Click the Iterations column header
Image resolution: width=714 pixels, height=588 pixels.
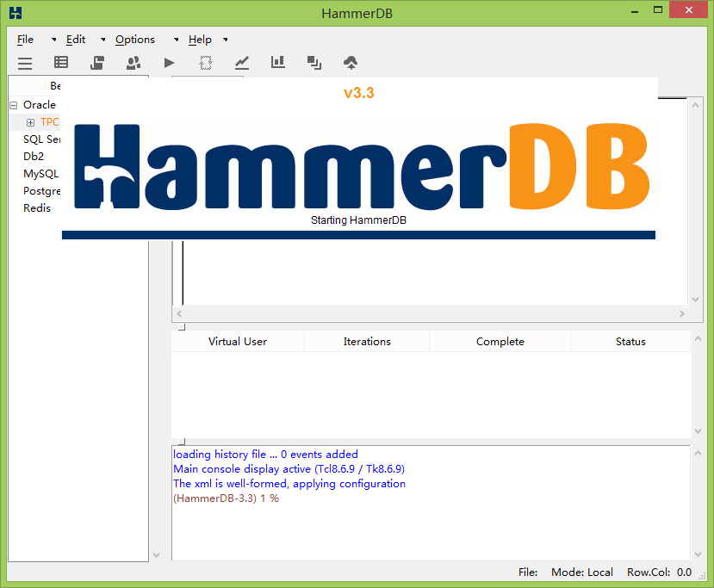[x=367, y=341]
